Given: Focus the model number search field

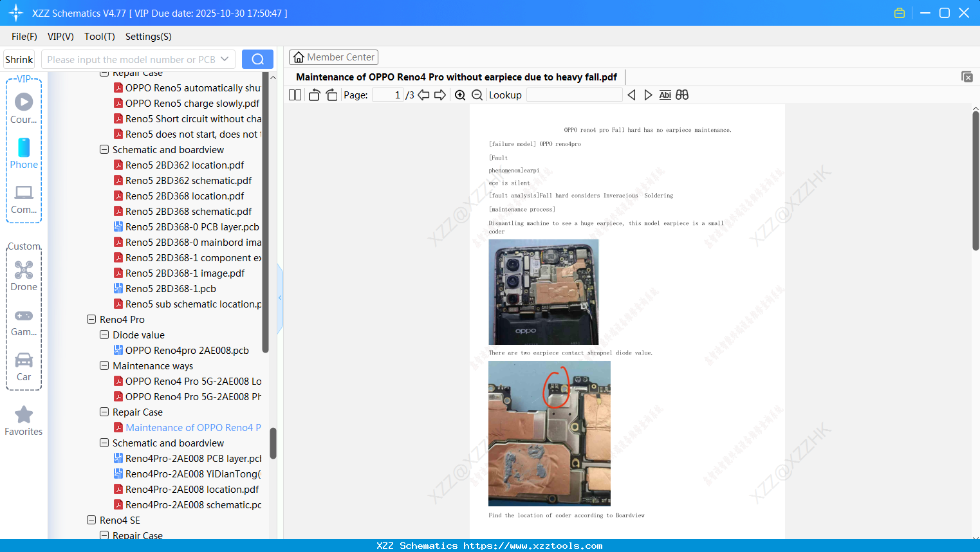Looking at the screenshot, I should click(x=131, y=59).
